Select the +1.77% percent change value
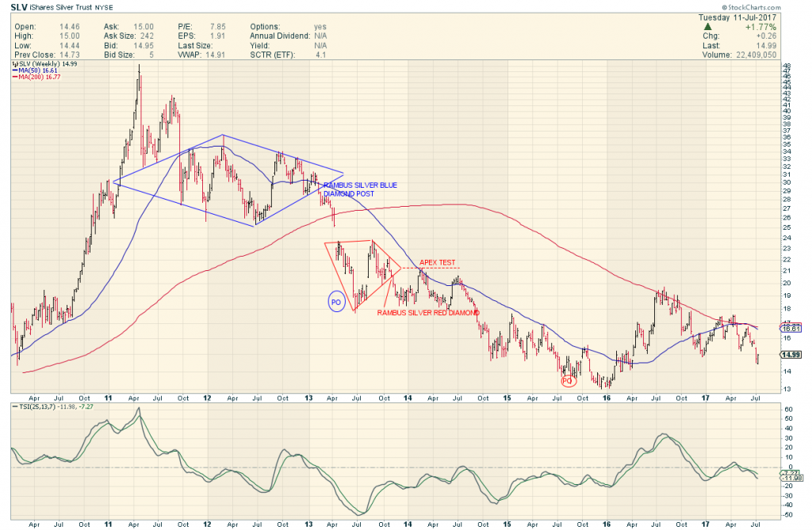 coord(760,27)
